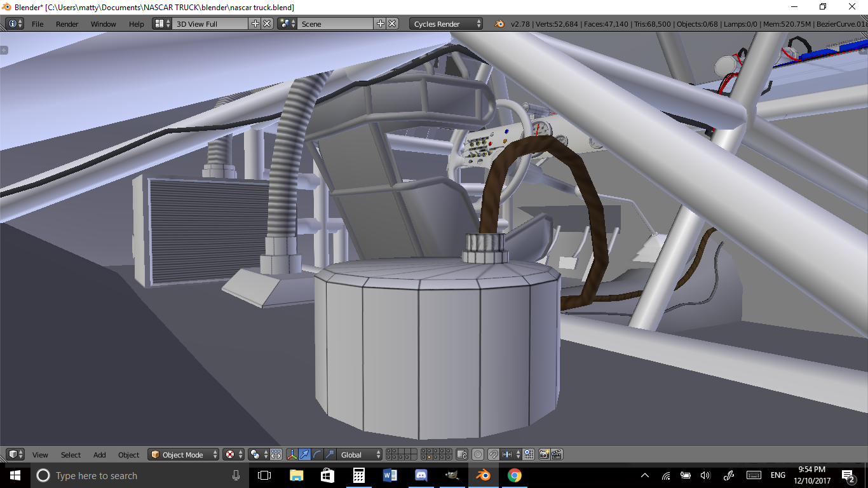Click the Blender logo in header
This screenshot has width=868, height=488.
coord(499,24)
